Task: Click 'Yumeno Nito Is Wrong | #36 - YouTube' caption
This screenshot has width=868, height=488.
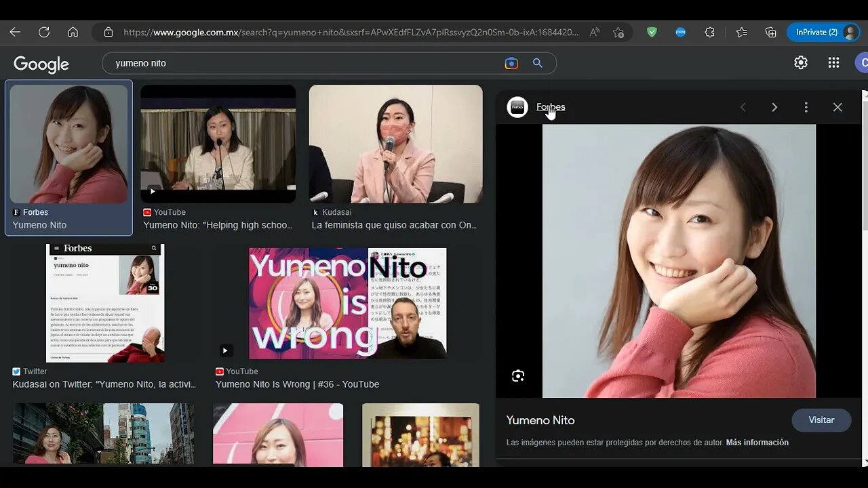Action: pos(297,384)
